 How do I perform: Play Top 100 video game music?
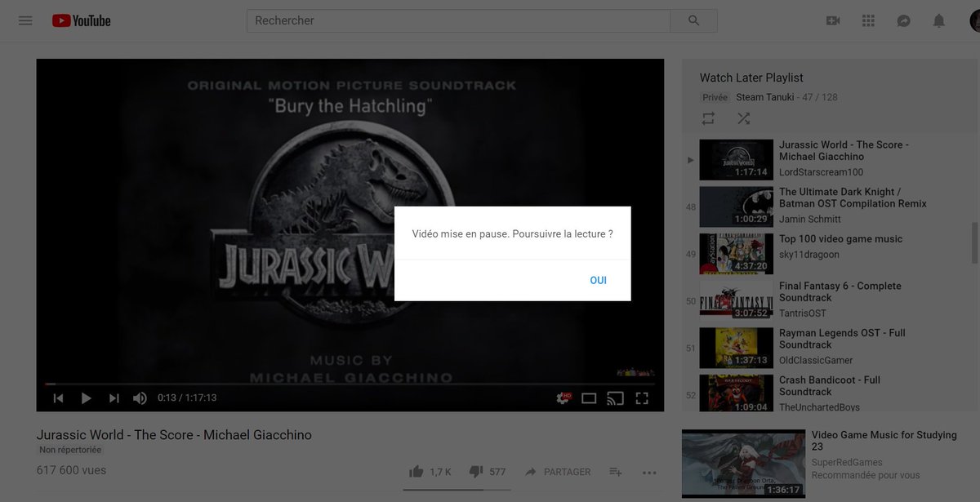[x=841, y=239]
